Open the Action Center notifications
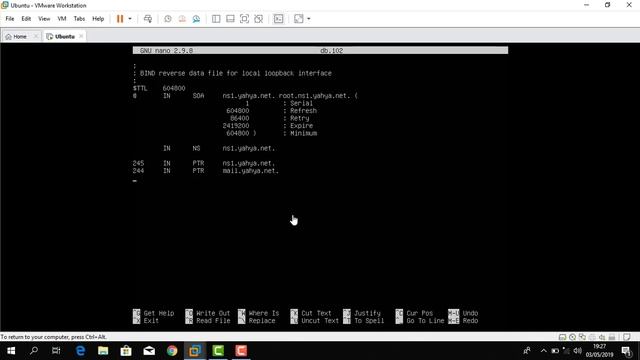Viewport: 640px width, 360px height. [627, 351]
